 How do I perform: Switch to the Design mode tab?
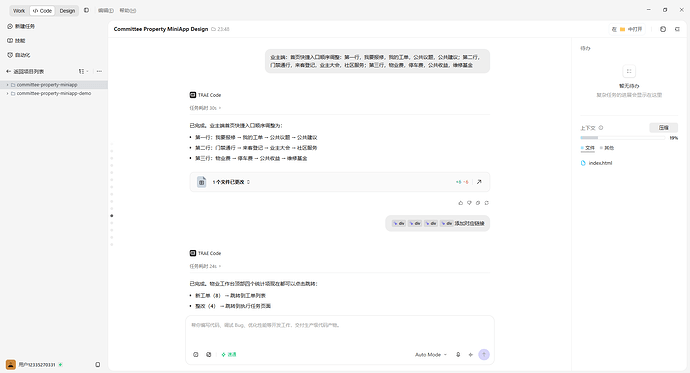pyautogui.click(x=67, y=11)
